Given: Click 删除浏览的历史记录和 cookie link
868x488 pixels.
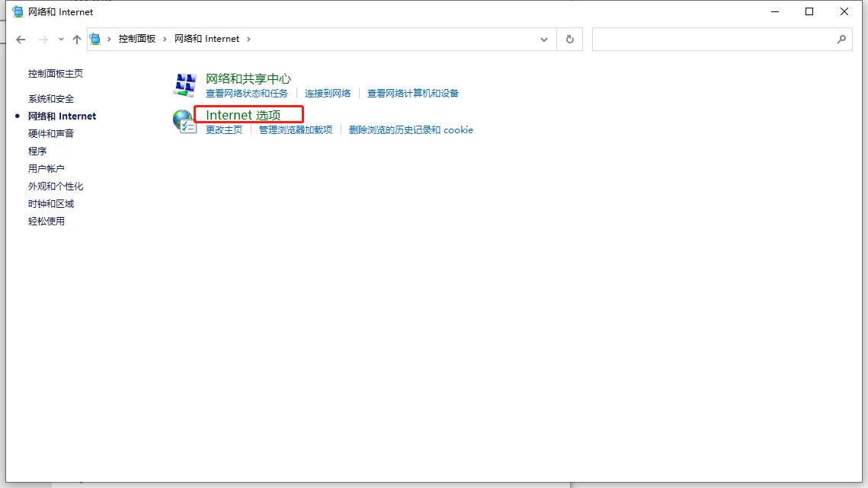Looking at the screenshot, I should coord(411,130).
